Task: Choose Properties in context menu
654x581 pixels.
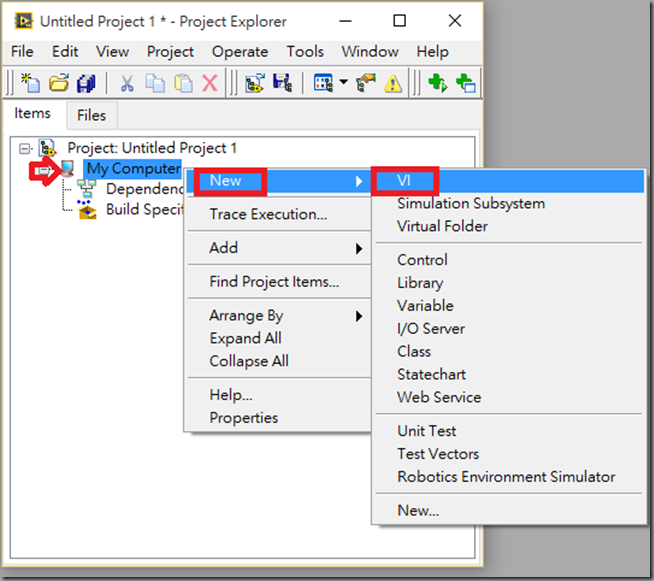Action: pos(278,418)
